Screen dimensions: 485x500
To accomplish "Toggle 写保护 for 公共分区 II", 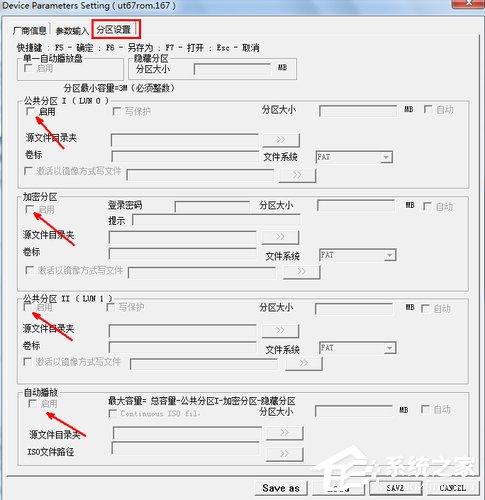I will 110,307.
